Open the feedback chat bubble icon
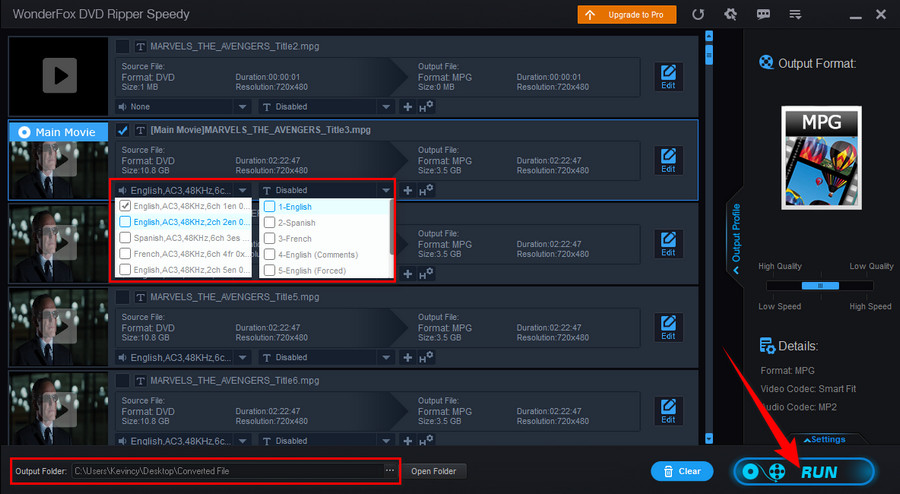The height and width of the screenshot is (494, 900). point(763,14)
